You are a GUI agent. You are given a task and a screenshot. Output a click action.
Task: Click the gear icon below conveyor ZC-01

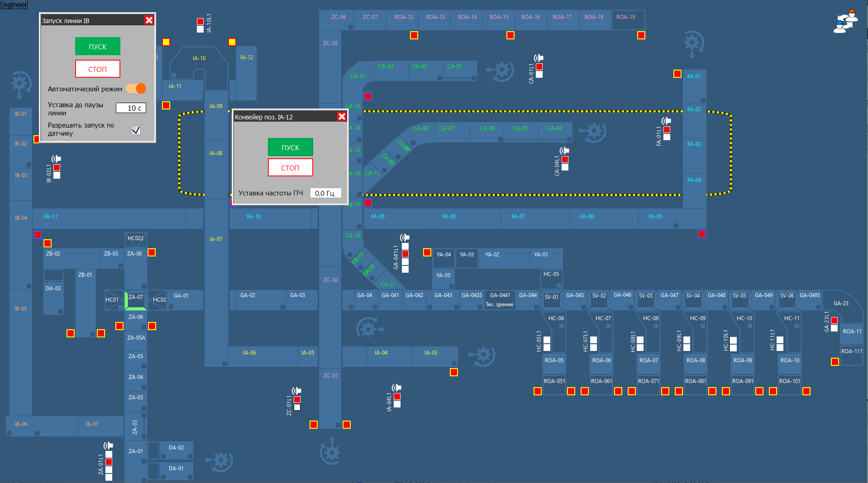point(330,451)
